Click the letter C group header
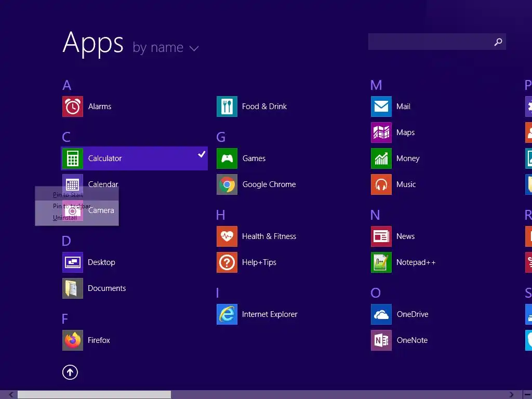532x399 pixels. coord(66,137)
